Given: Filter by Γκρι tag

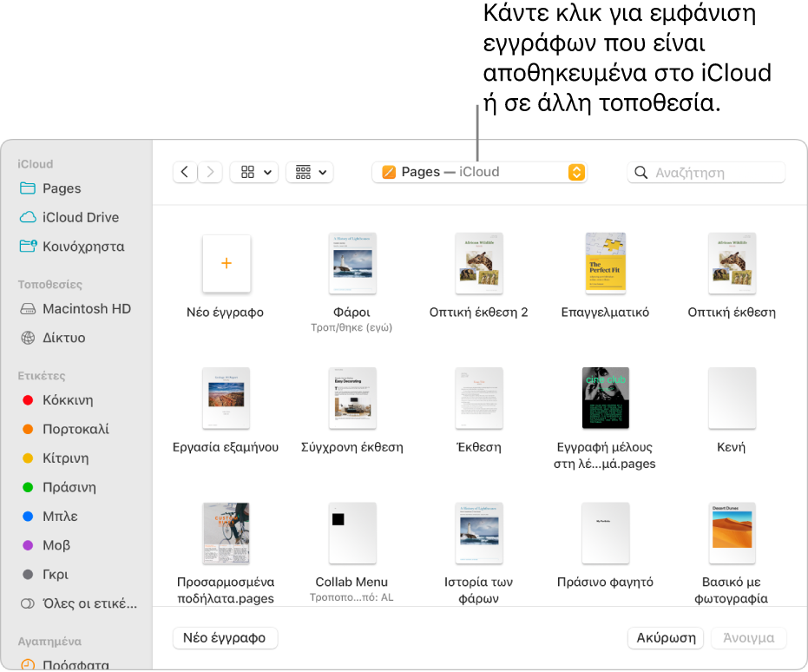Looking at the screenshot, I should [29, 574].
